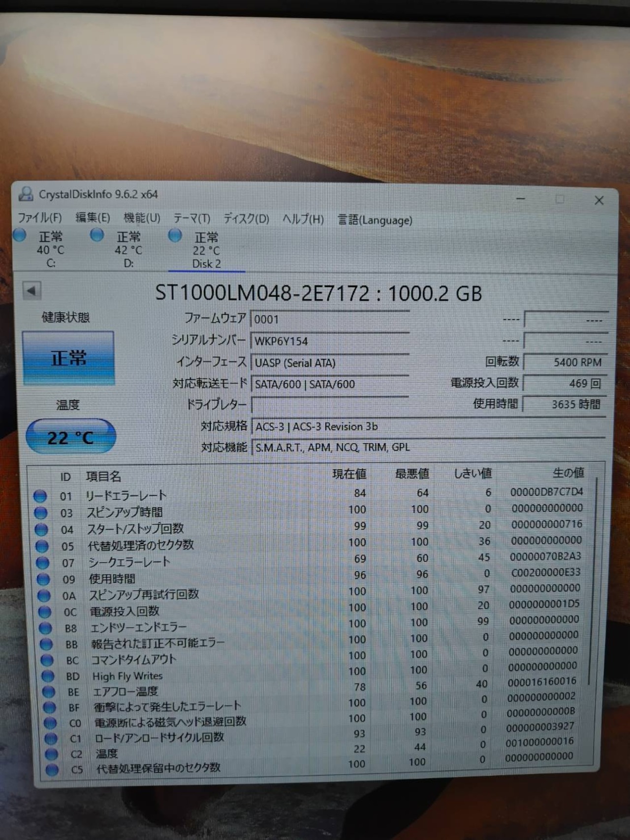
Task: Click the previous disk arrow button
Action: 32,291
